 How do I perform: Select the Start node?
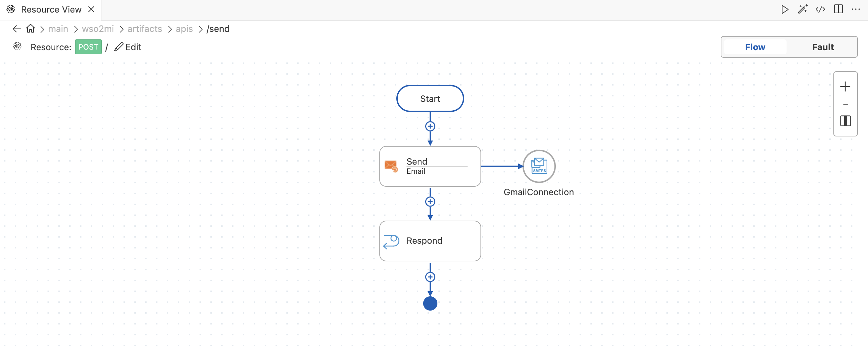pyautogui.click(x=430, y=98)
